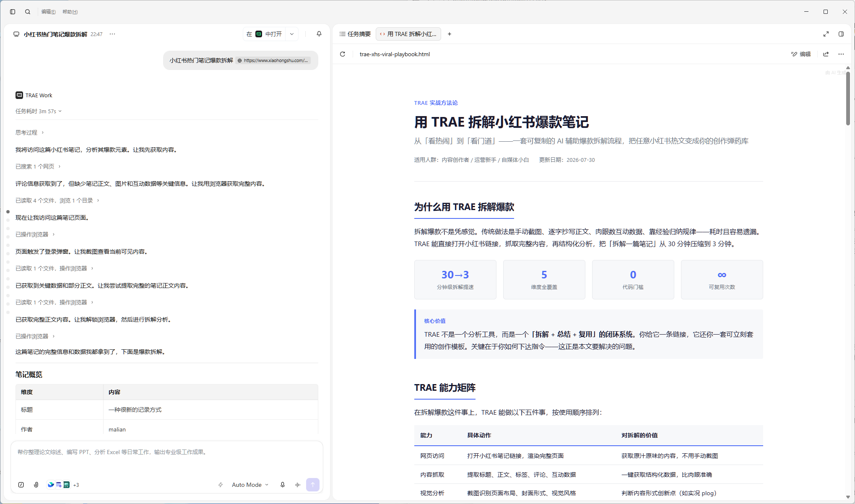The height and width of the screenshot is (504, 855).
Task: Click the 编辑 button in preview toolbar
Action: pyautogui.click(x=801, y=54)
